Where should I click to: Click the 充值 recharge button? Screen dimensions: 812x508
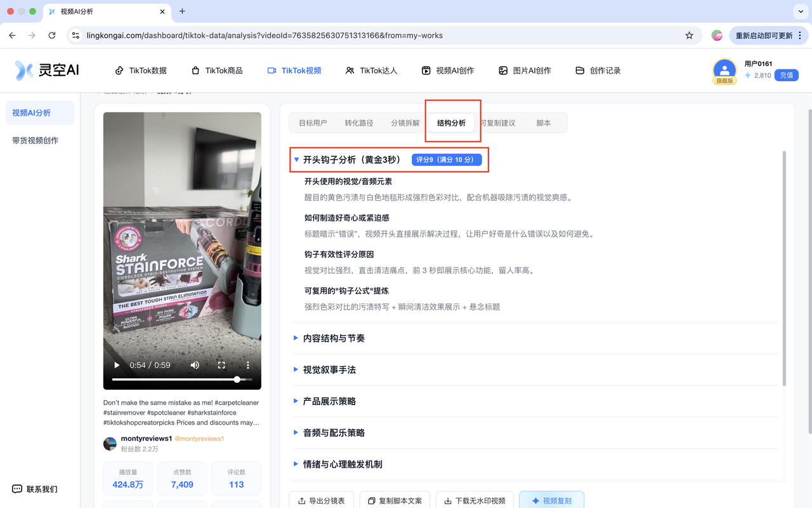click(787, 75)
